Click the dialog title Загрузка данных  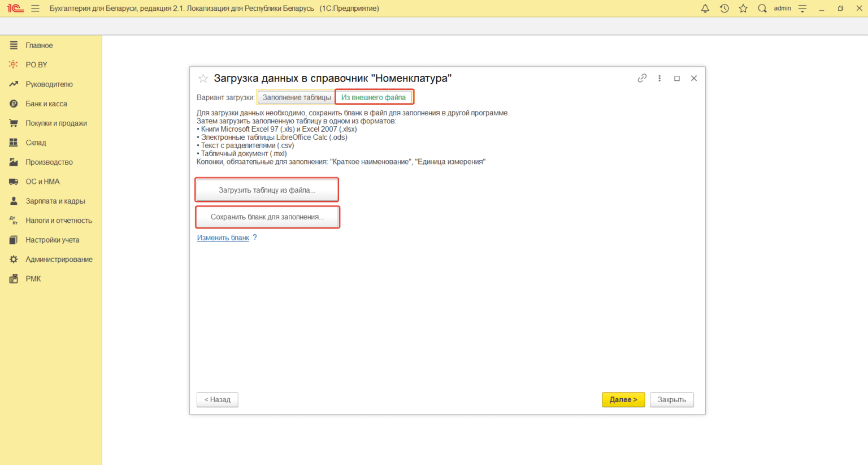333,78
